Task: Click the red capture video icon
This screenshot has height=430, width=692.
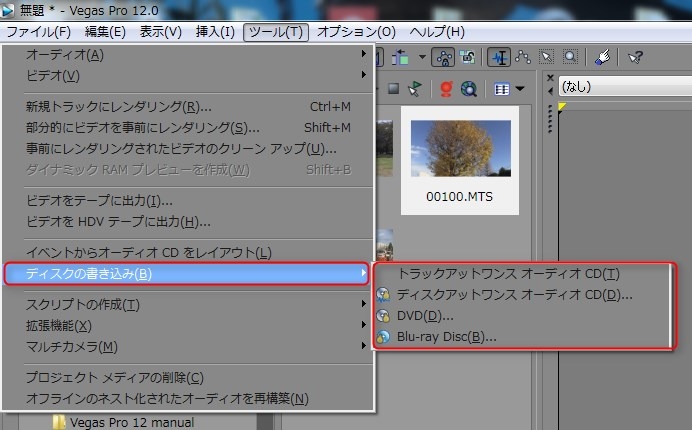Action: pos(446,89)
